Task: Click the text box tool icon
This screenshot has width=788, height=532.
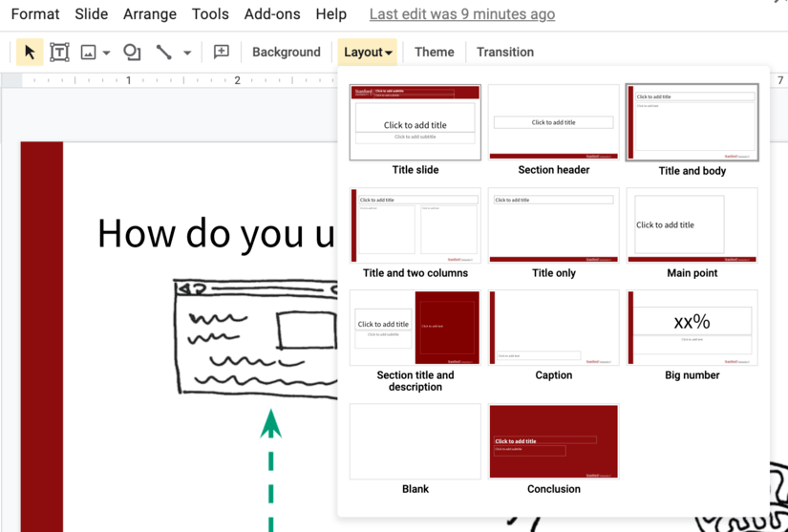Action: (x=59, y=53)
